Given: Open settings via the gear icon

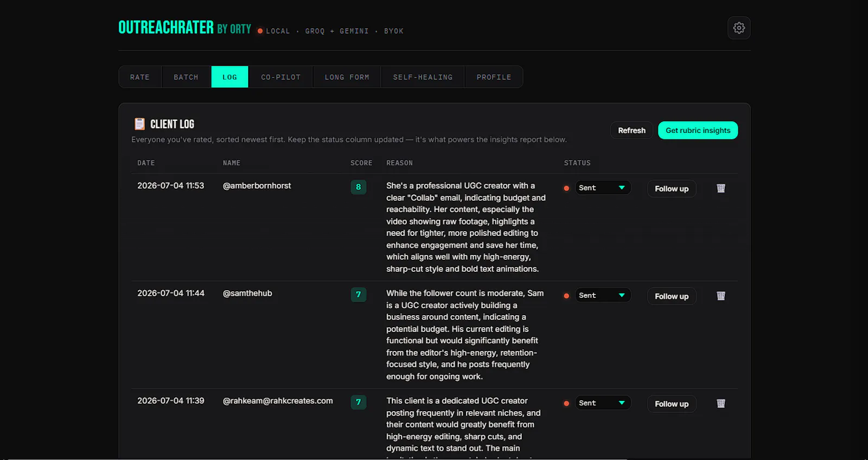Looking at the screenshot, I should point(739,28).
